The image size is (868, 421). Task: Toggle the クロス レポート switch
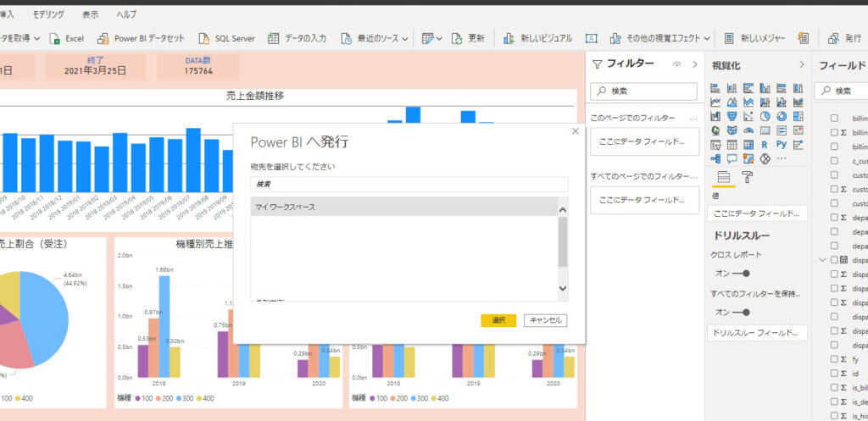pyautogui.click(x=741, y=274)
